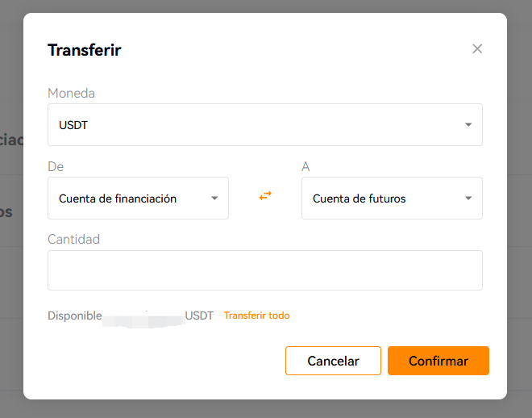Select the USDT currency field
Screen dimensions: 532x418
tap(265, 124)
